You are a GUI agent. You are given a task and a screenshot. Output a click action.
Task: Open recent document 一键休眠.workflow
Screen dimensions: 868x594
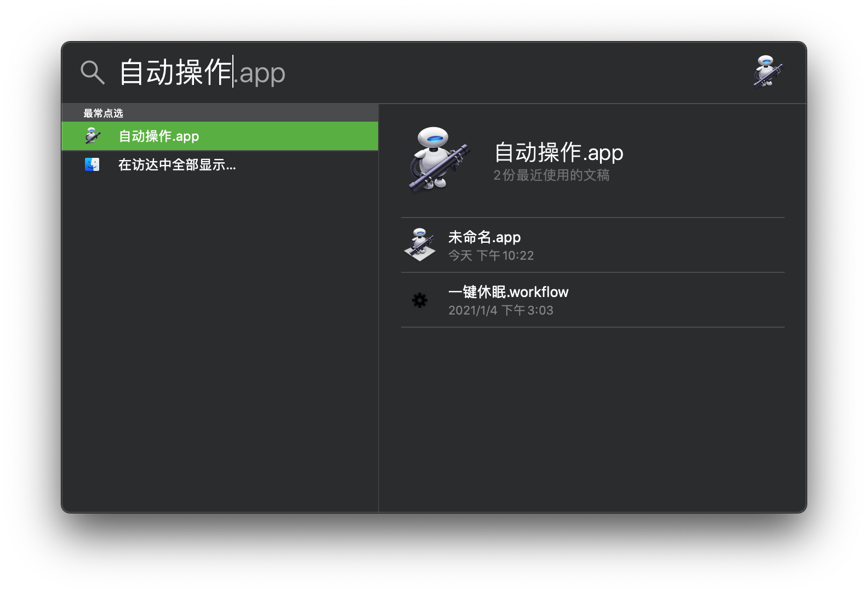(x=592, y=300)
